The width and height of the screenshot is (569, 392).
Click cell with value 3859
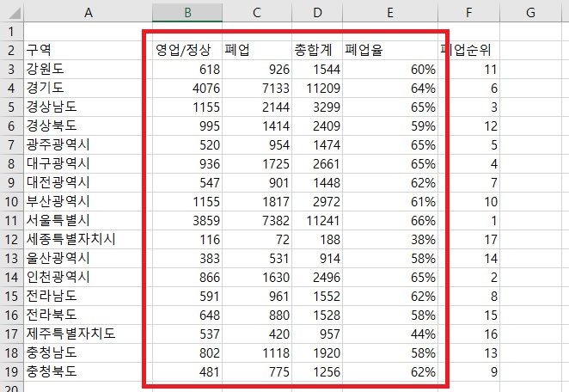187,220
